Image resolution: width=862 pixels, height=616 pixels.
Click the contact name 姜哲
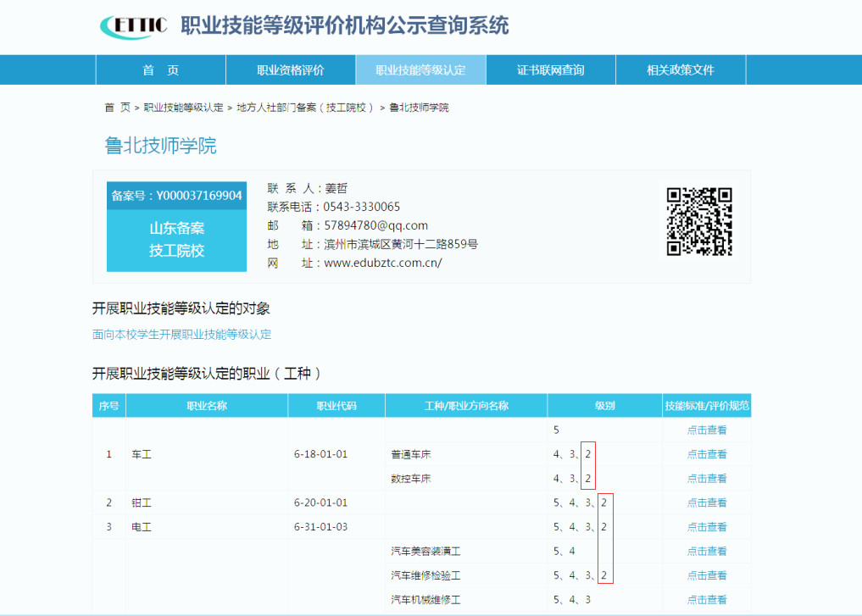coord(336,188)
